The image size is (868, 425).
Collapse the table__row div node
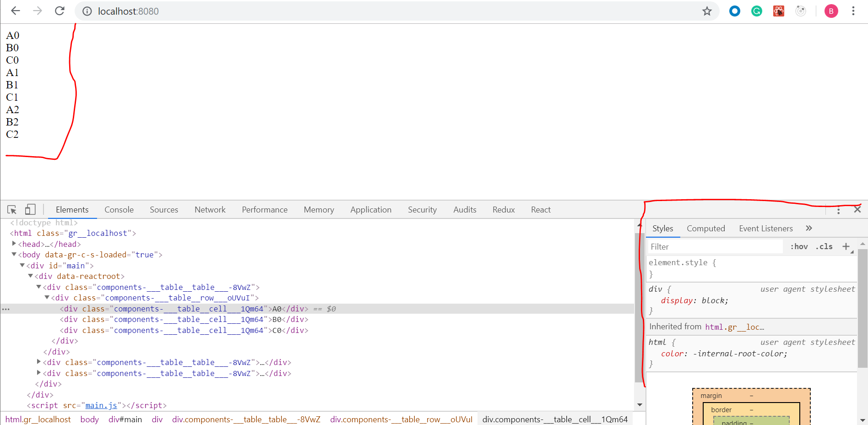(x=47, y=297)
